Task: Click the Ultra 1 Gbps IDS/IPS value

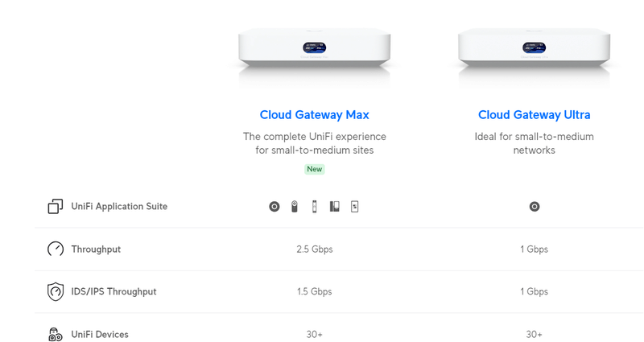Action: tap(534, 291)
